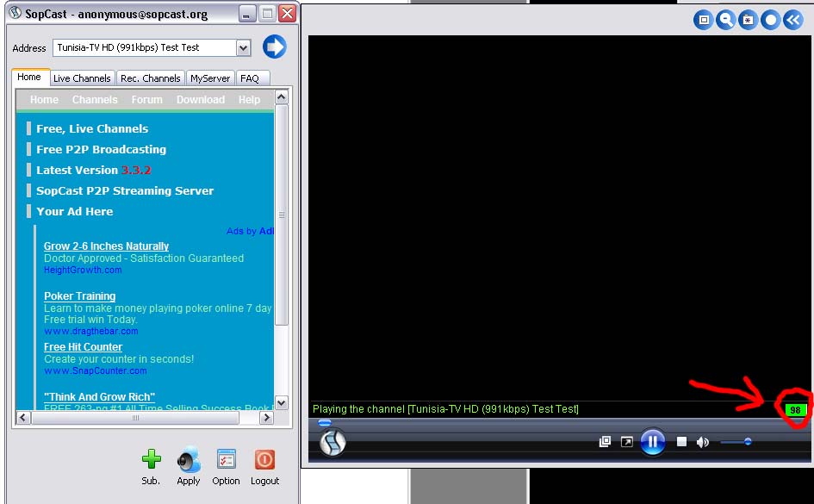Click the Grow 2-6 Inches Naturally ad
The image size is (814, 504).
tap(107, 246)
